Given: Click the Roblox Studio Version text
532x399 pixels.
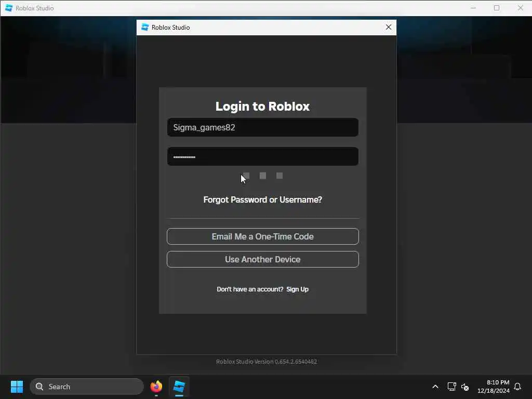Looking at the screenshot, I should coord(267,362).
